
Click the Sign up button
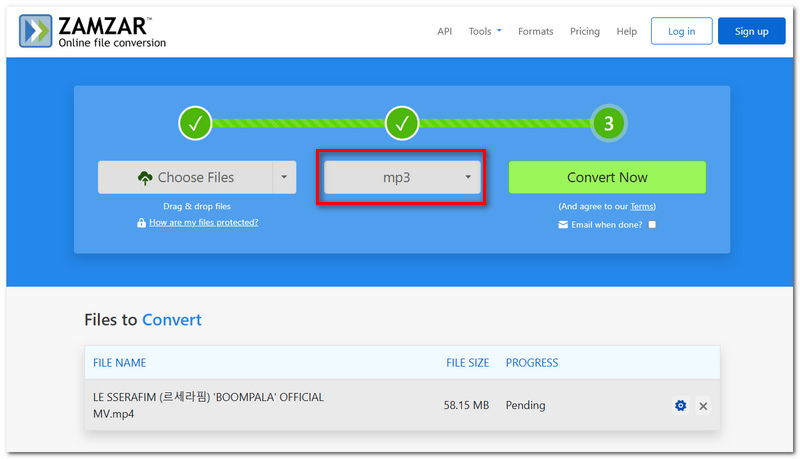coord(752,31)
